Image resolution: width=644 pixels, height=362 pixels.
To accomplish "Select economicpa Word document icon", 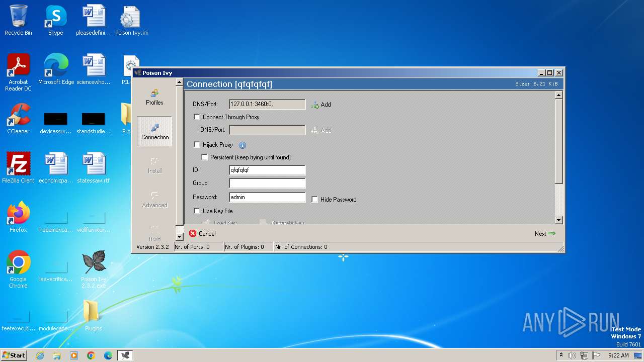I will (56, 168).
